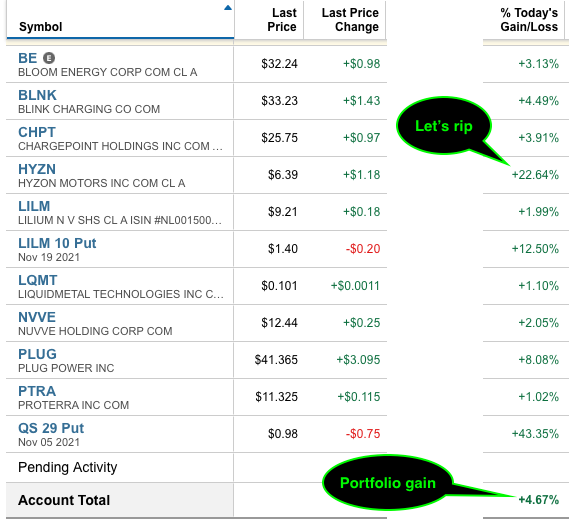The height and width of the screenshot is (521, 569).
Task: Open the BLNK ticker link
Action: [37, 95]
